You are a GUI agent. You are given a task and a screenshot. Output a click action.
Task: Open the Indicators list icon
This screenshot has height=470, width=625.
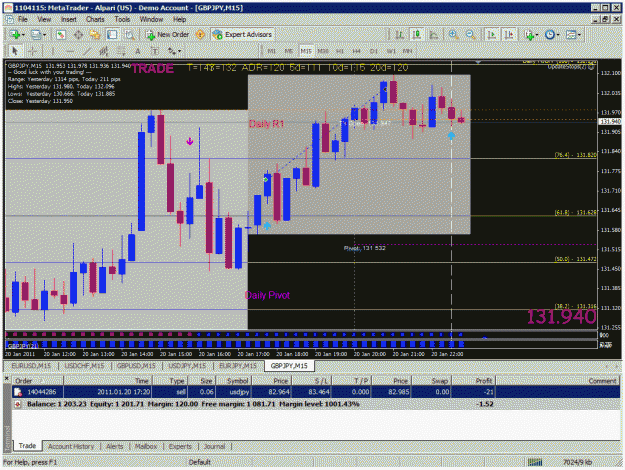(x=529, y=35)
